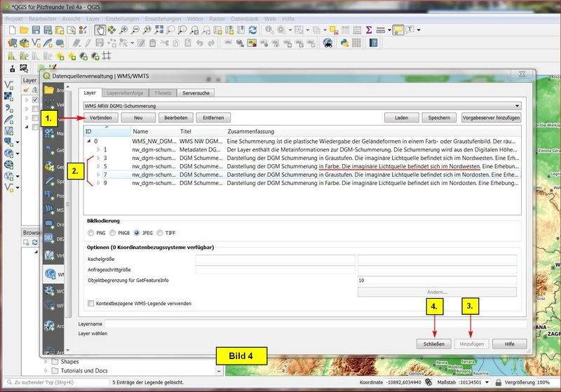Select the MSSQL source in dialog sidebar
Screen dimensions: 561x392
coord(53,210)
